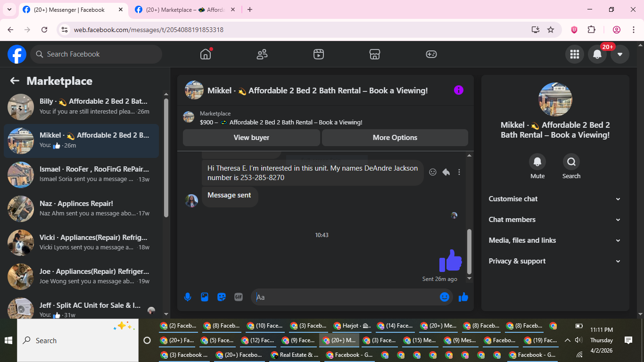Open Vicki Appliances(Repair) conversation
Viewport: 644px width, 362px height.
81,242
